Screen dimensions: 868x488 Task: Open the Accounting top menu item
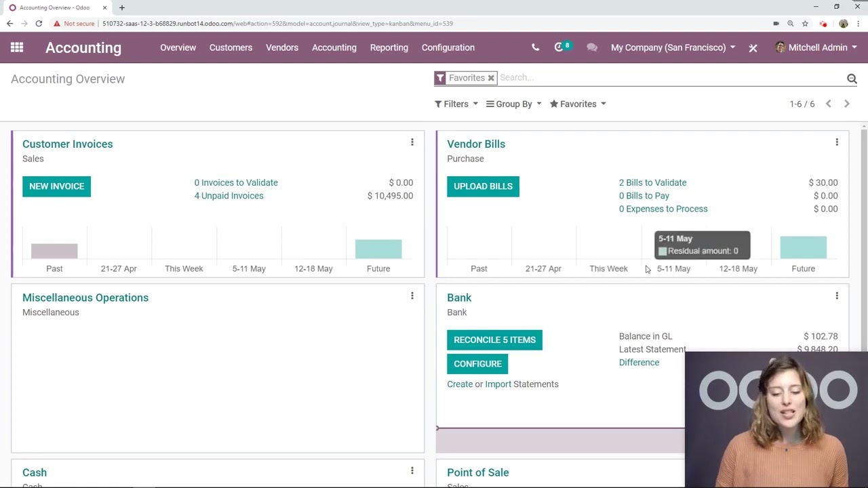(x=334, y=47)
